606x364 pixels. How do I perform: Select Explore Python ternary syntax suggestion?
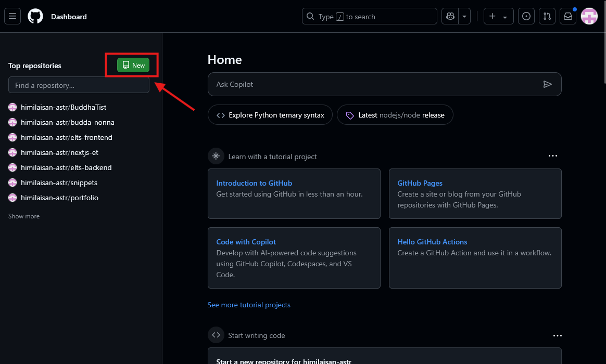pyautogui.click(x=270, y=114)
